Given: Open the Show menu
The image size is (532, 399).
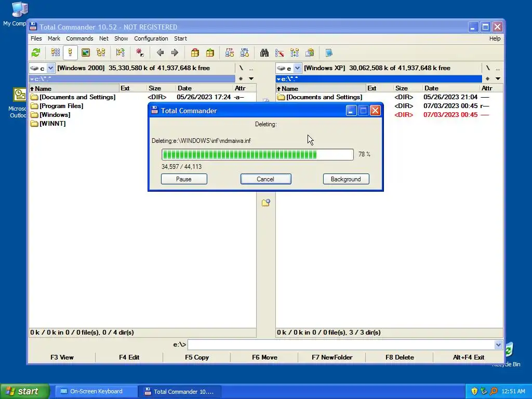Looking at the screenshot, I should (x=121, y=38).
